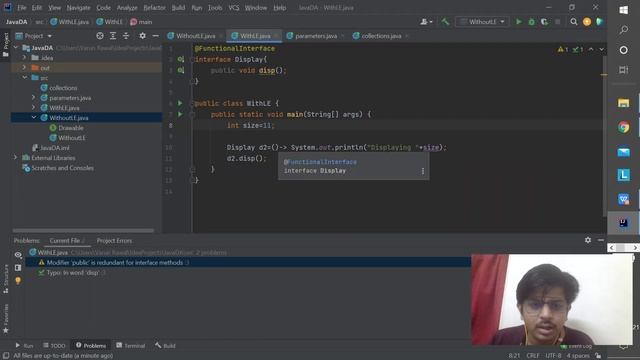Expand the out folder
The width and height of the screenshot is (640, 360).
pos(24,67)
